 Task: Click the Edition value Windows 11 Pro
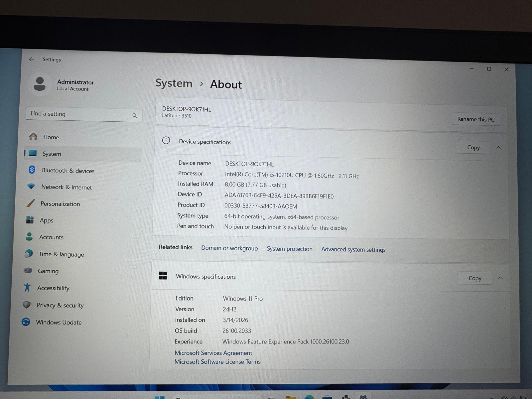[x=243, y=299]
